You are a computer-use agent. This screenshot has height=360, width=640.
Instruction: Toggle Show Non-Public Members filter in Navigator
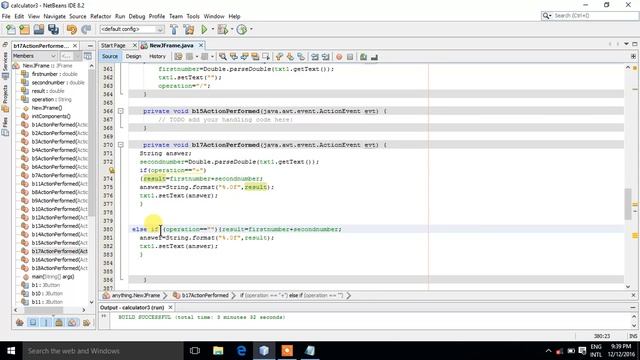(59, 322)
